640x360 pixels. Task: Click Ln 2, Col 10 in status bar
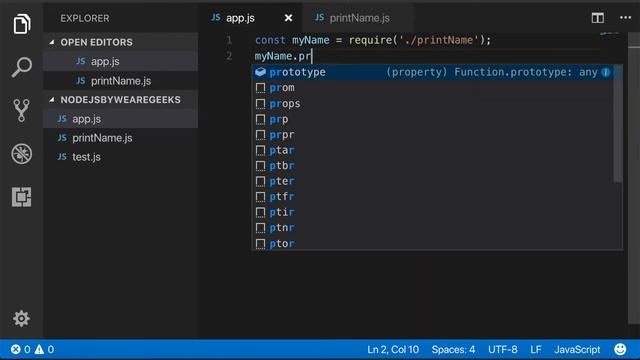click(393, 350)
